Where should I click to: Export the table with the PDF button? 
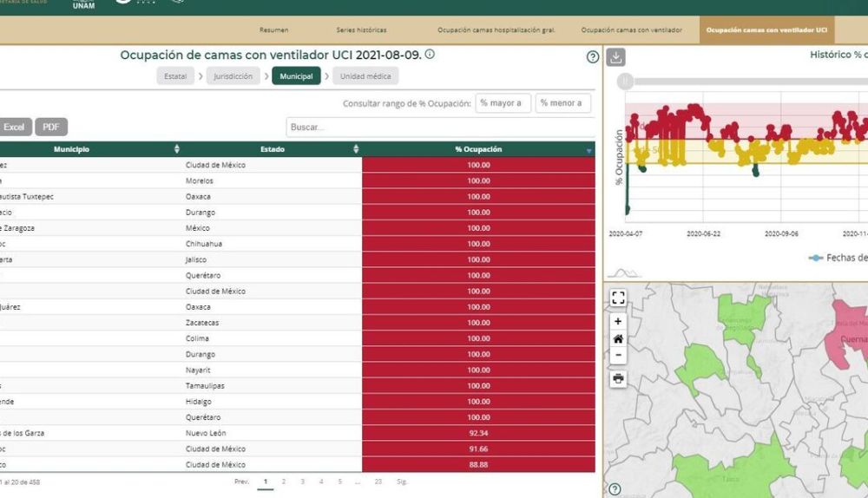(x=51, y=127)
